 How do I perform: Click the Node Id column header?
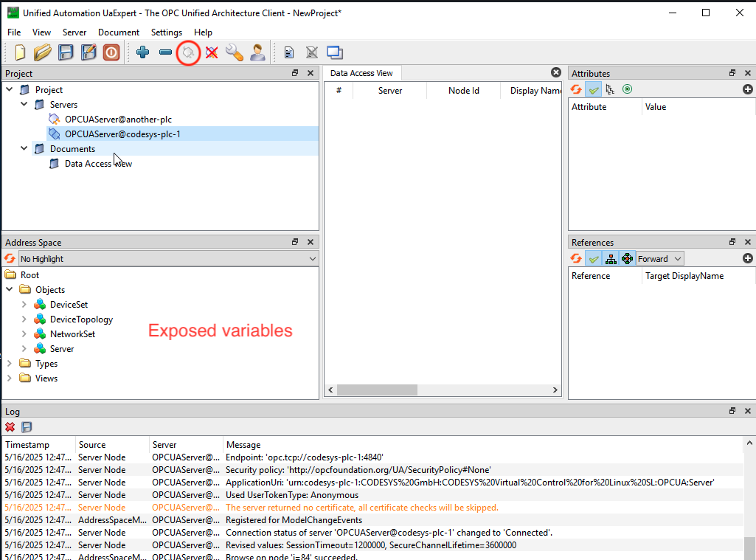coord(464,91)
